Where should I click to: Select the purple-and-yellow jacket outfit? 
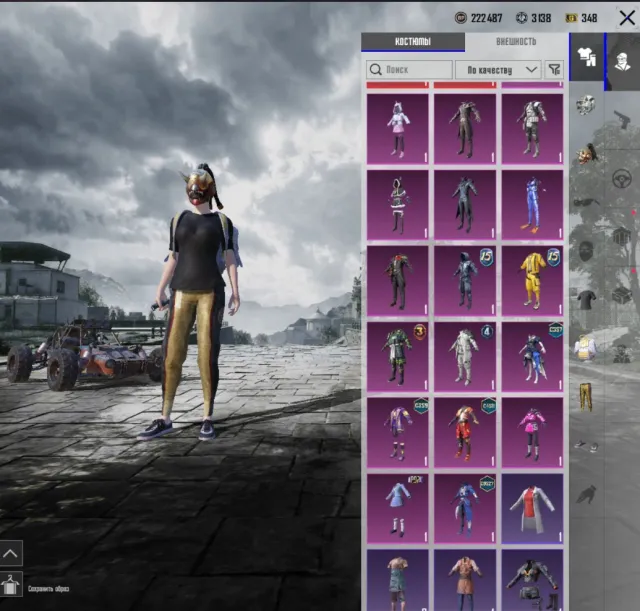tap(398, 433)
